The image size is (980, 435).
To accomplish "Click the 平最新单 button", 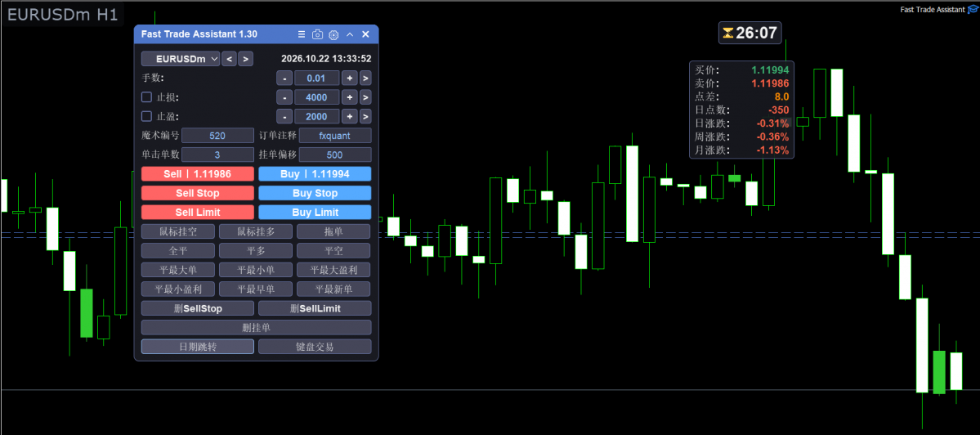I will point(333,289).
